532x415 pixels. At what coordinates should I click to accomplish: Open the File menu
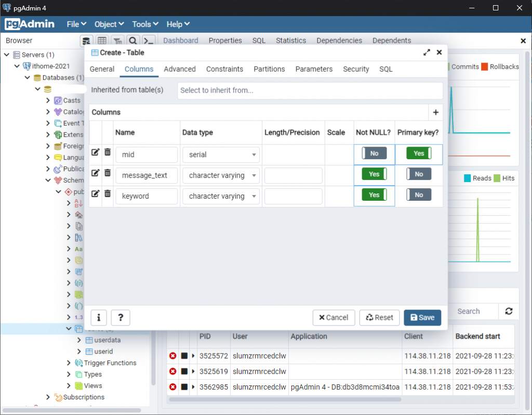[x=76, y=24]
